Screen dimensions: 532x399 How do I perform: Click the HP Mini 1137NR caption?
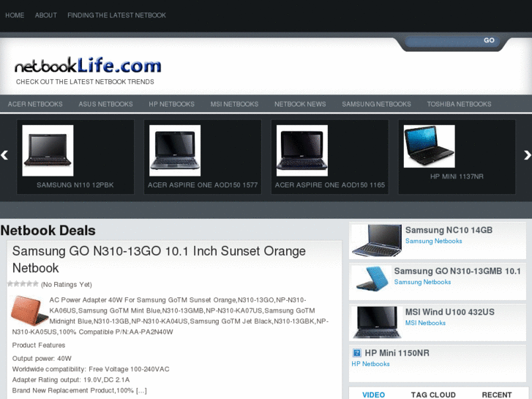click(x=457, y=176)
